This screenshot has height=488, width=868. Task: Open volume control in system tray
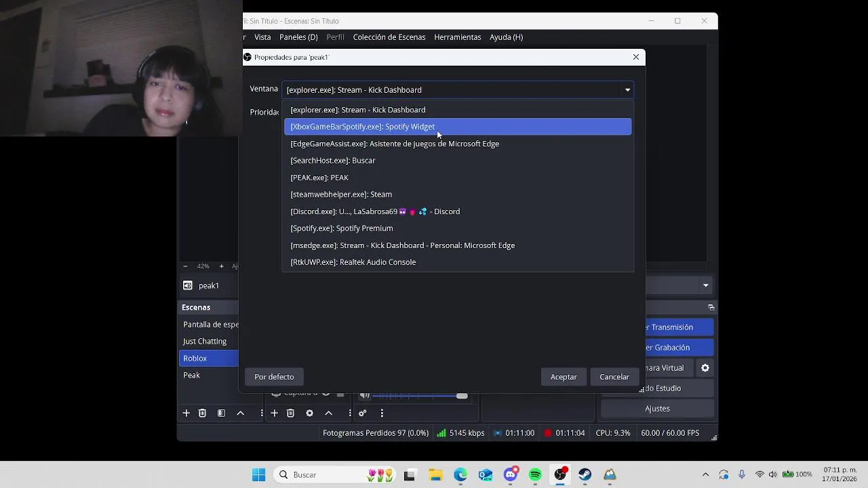[772, 474]
